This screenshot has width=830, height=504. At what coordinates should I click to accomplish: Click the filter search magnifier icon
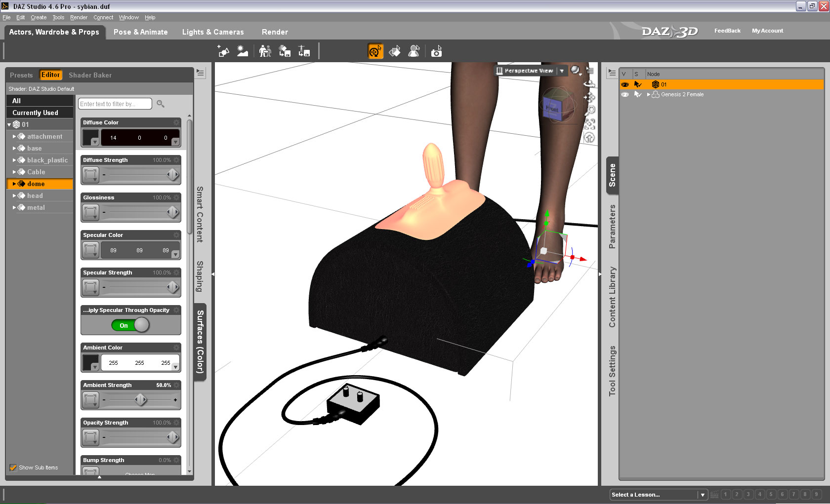coord(161,104)
